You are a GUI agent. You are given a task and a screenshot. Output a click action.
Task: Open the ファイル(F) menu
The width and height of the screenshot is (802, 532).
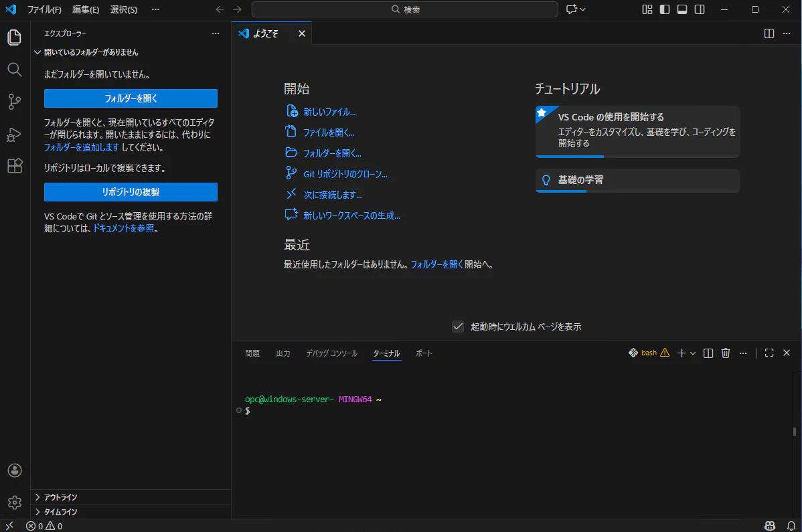pyautogui.click(x=44, y=10)
